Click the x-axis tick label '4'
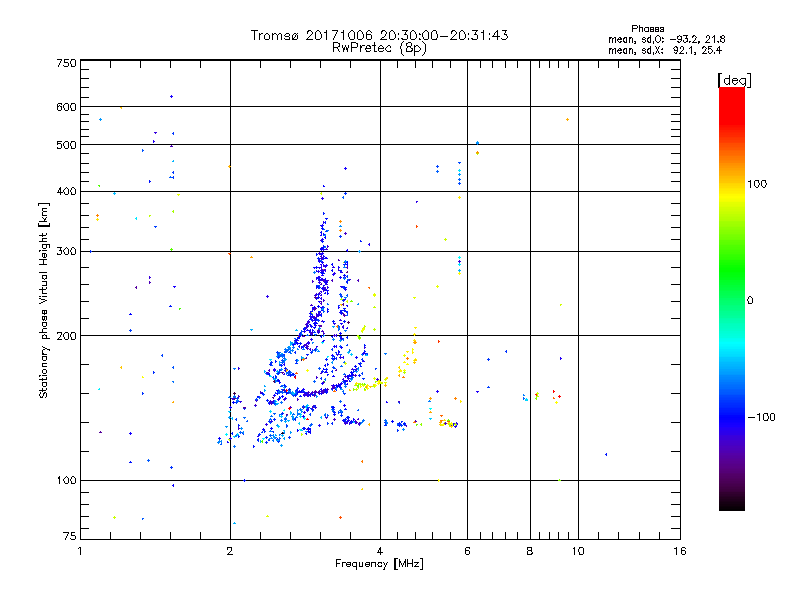 [380, 551]
